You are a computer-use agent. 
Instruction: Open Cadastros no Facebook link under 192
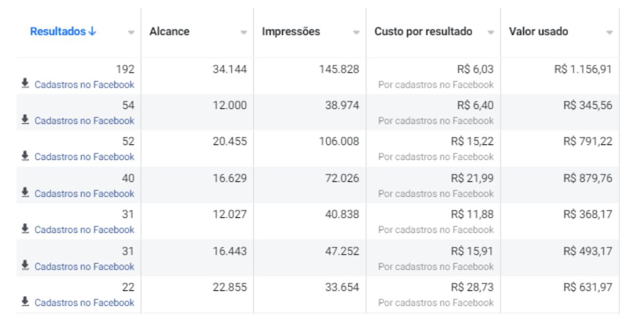point(84,84)
